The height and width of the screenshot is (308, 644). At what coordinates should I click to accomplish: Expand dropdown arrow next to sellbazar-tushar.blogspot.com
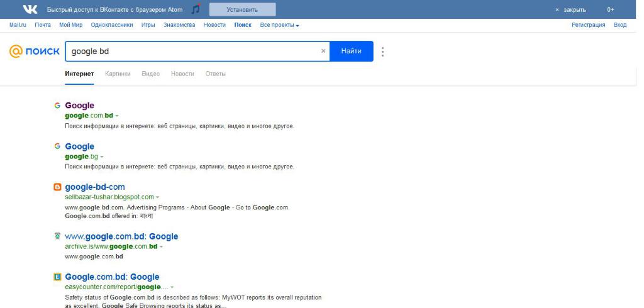click(158, 197)
